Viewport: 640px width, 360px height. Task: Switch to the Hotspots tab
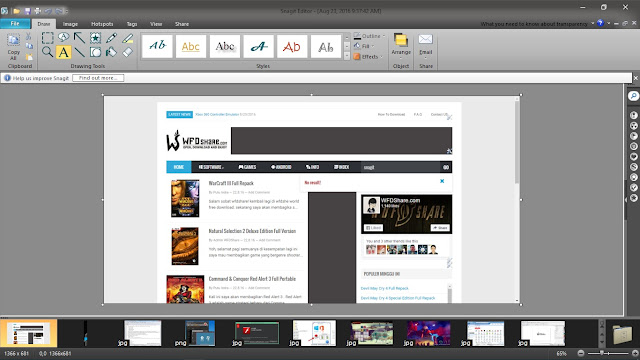(x=102, y=24)
